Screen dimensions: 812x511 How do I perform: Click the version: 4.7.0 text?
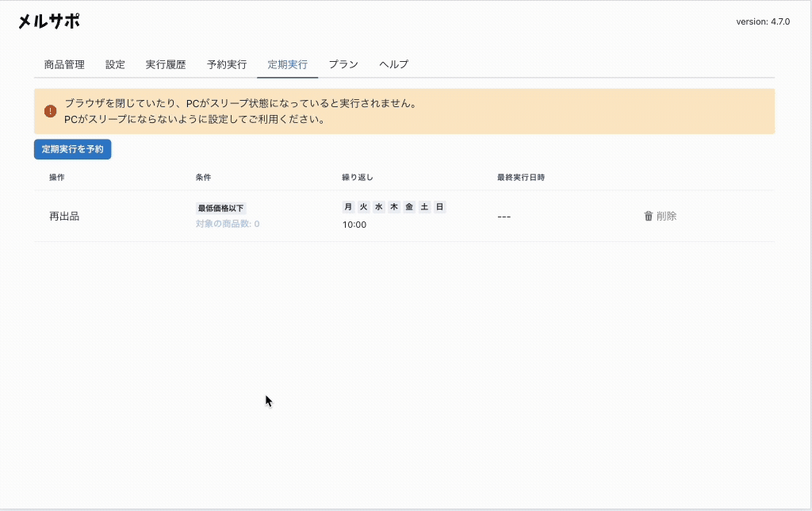[x=763, y=22]
